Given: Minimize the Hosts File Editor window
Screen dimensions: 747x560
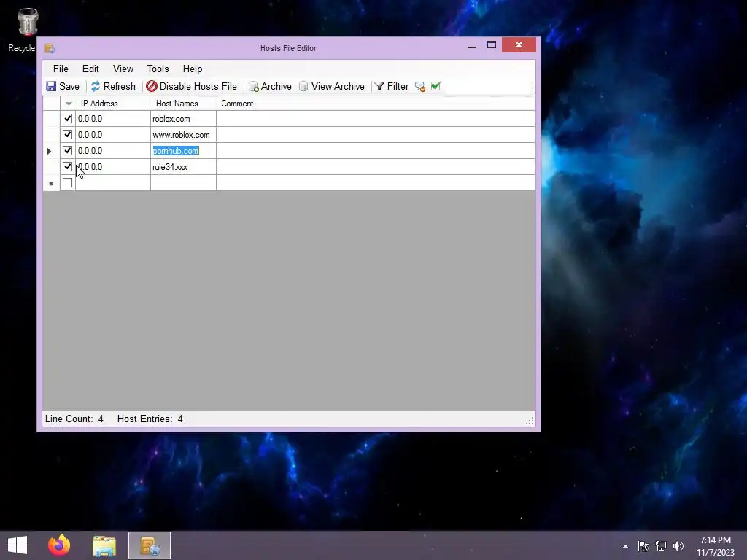Looking at the screenshot, I should [472, 46].
